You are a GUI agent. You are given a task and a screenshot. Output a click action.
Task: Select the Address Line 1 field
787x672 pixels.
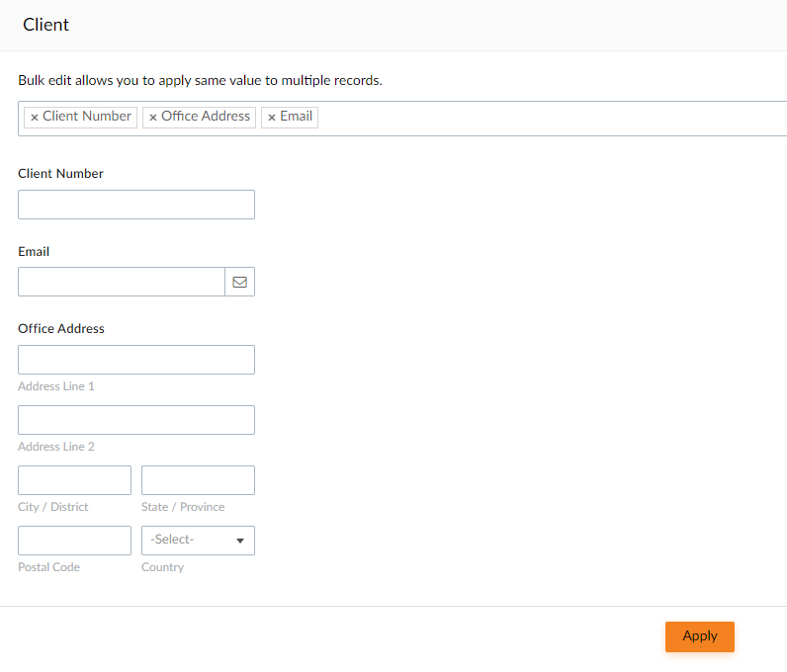tap(136, 360)
